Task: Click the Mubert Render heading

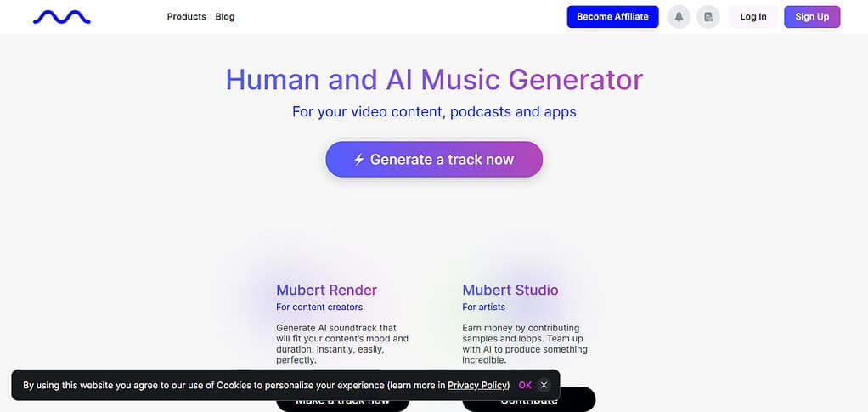Action: [x=327, y=290]
